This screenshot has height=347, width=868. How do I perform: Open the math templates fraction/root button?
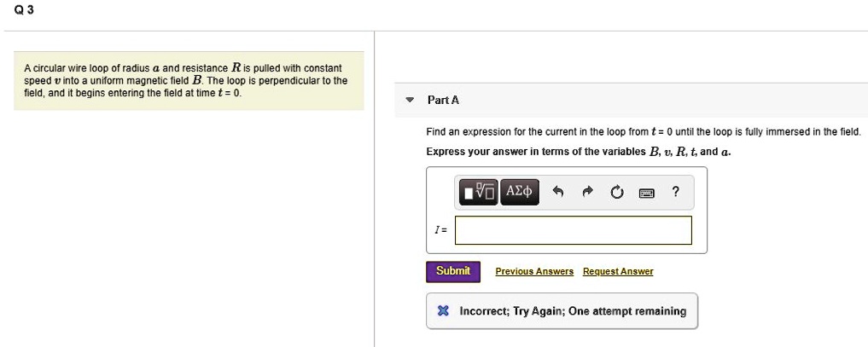pyautogui.click(x=479, y=192)
